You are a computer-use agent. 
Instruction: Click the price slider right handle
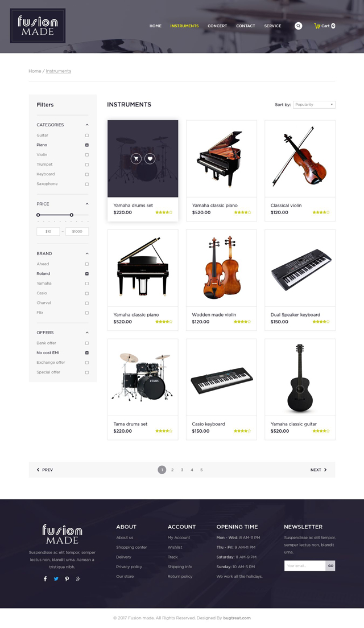pyautogui.click(x=71, y=215)
